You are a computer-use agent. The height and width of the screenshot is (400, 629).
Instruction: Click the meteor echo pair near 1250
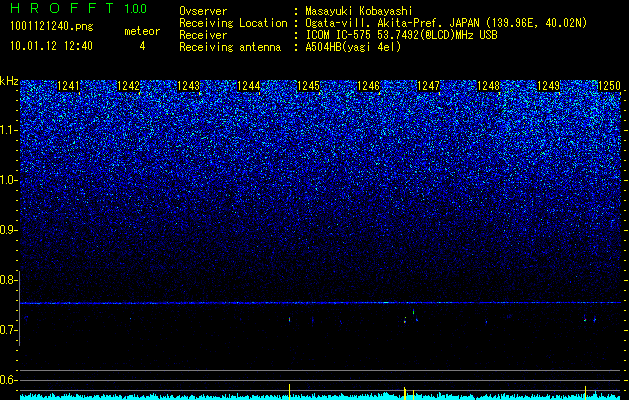coord(590,320)
